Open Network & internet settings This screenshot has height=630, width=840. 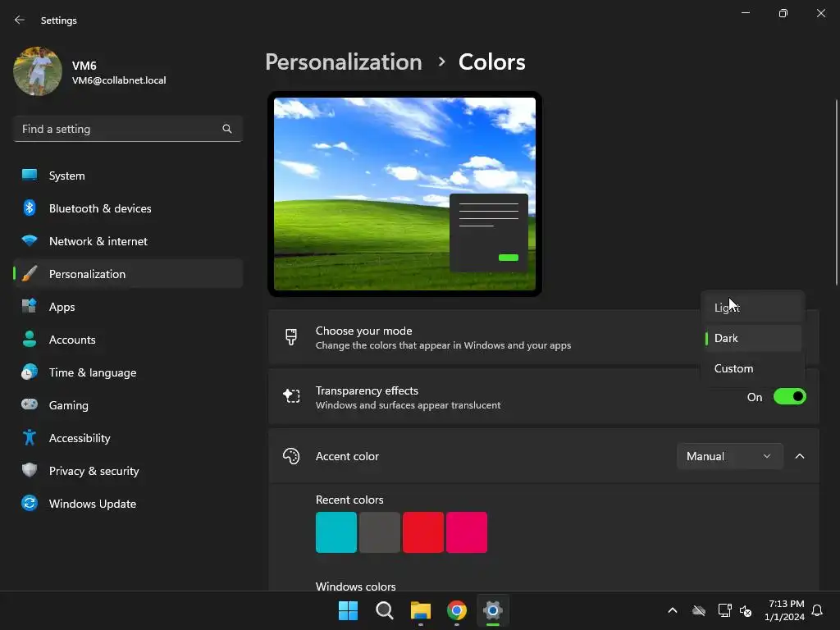(128, 241)
